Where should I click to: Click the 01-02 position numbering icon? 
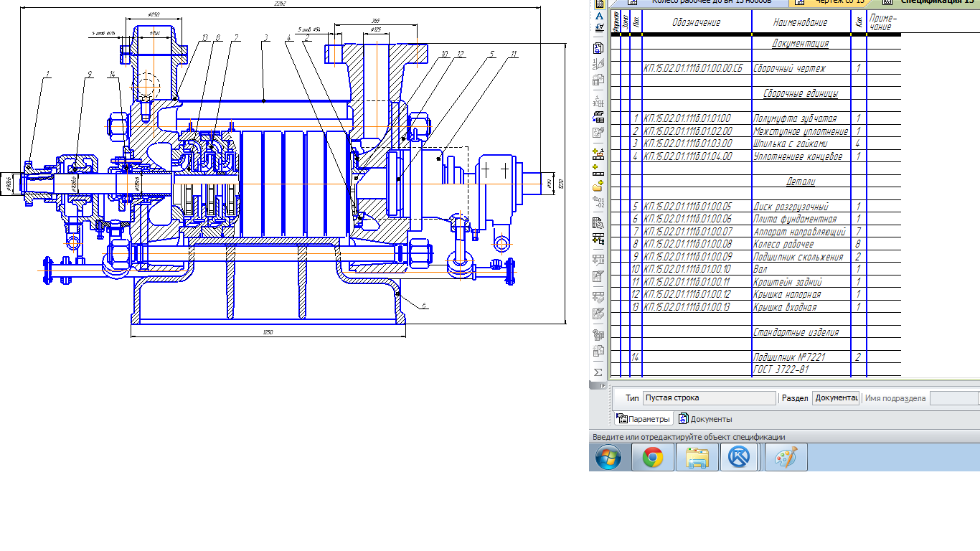[x=598, y=203]
